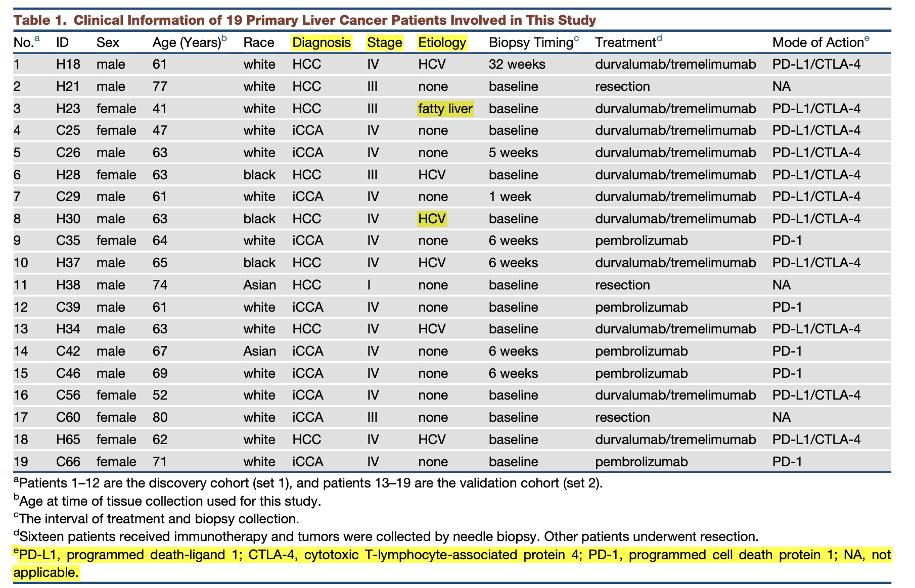915x588 pixels.
Task: Click age '71' in row C66
Action: point(160,462)
